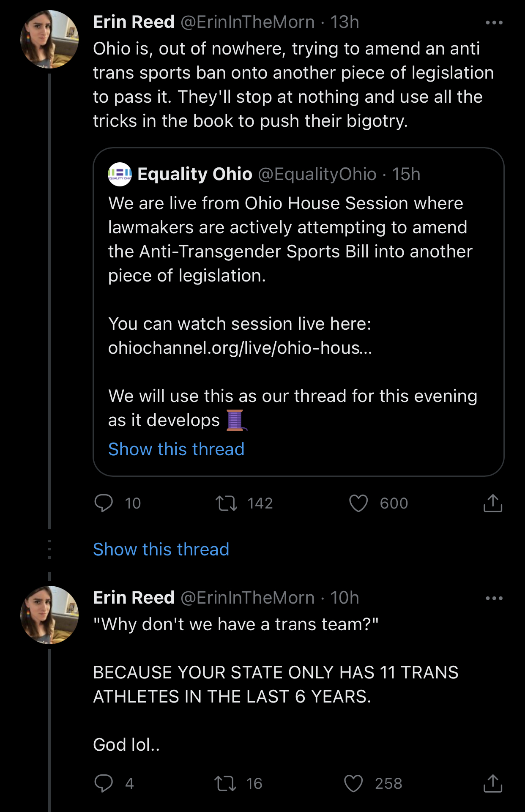The image size is (525, 812).
Task: Open Erin Reed name on the 10h tweet
Action: pos(134,598)
